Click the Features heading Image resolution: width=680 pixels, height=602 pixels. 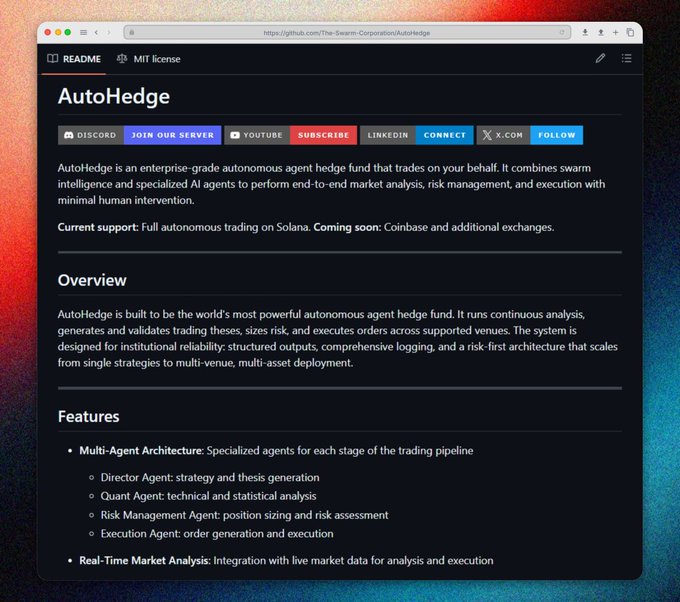tap(88, 416)
